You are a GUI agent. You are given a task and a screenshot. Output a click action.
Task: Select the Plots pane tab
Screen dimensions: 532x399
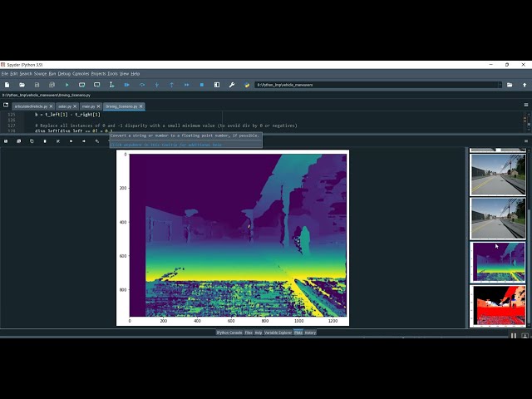pos(298,332)
